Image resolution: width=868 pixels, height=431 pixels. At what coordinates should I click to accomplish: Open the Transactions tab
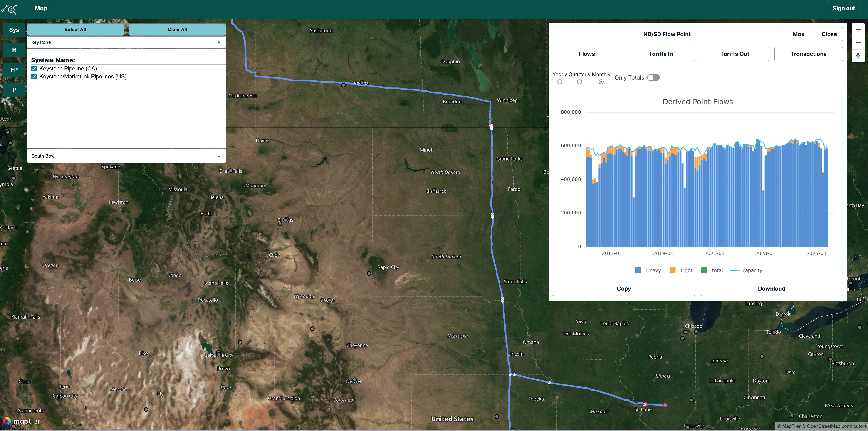click(x=808, y=54)
